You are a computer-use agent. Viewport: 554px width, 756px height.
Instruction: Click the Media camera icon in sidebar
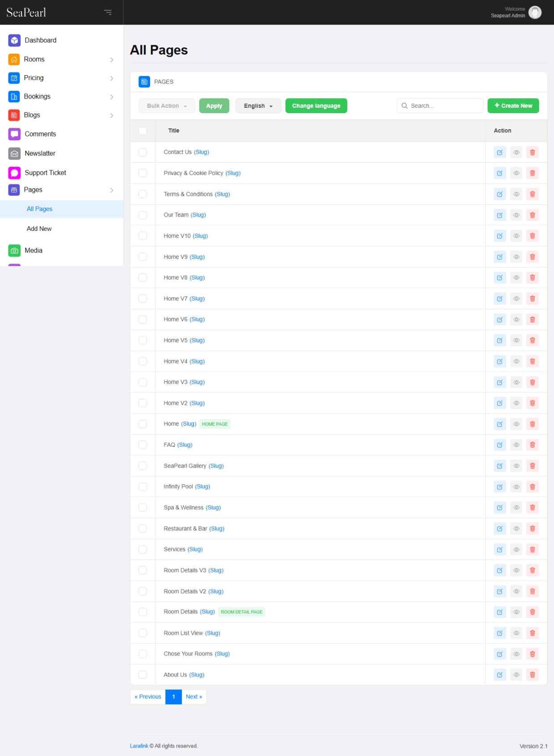[x=14, y=250]
